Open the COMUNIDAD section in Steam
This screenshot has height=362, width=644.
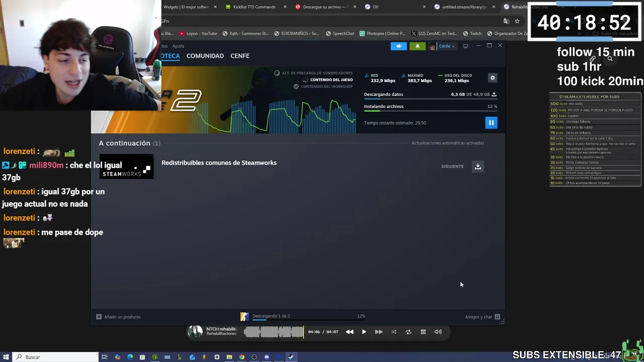205,56
